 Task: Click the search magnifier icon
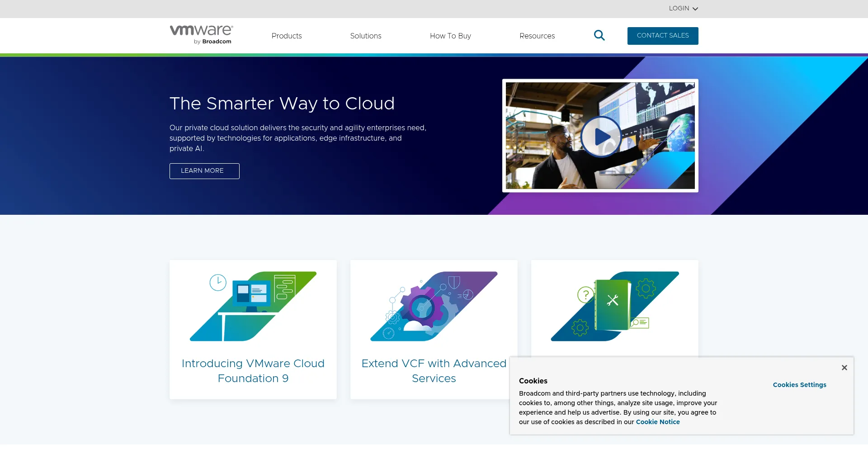[599, 35]
